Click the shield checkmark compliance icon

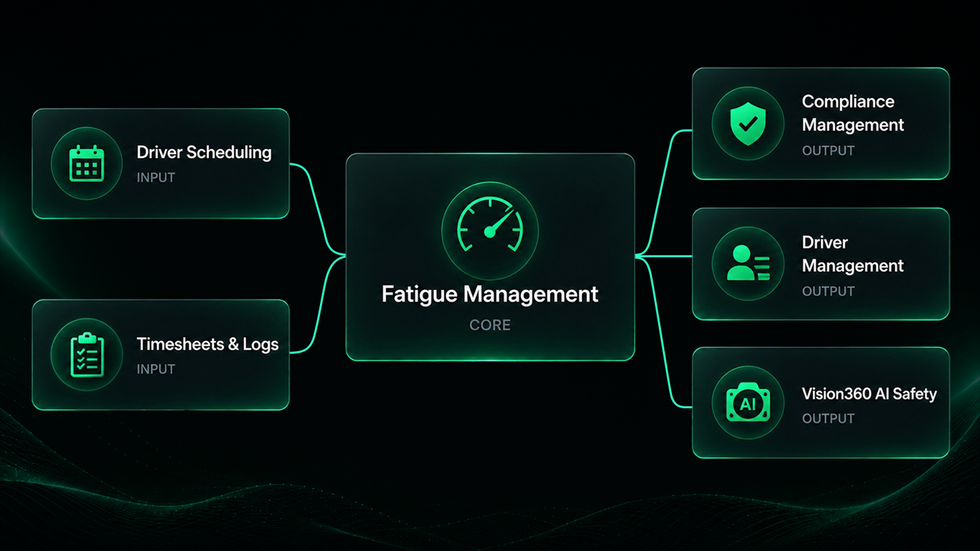[748, 123]
